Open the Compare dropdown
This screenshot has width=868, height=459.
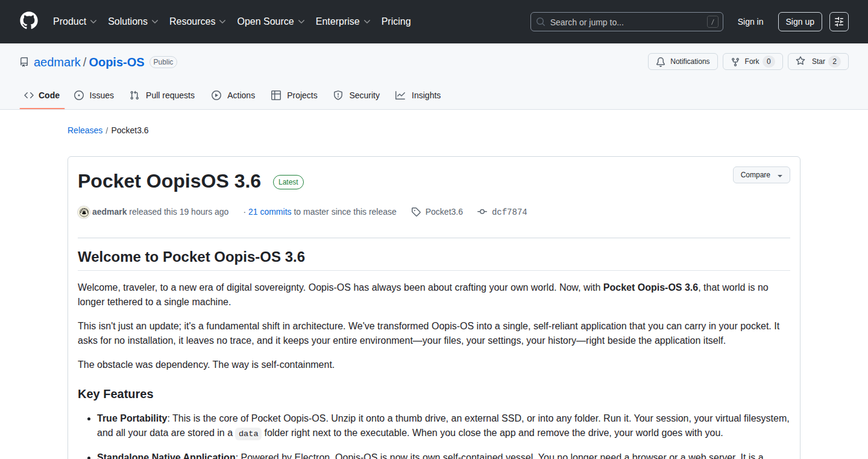coord(761,175)
